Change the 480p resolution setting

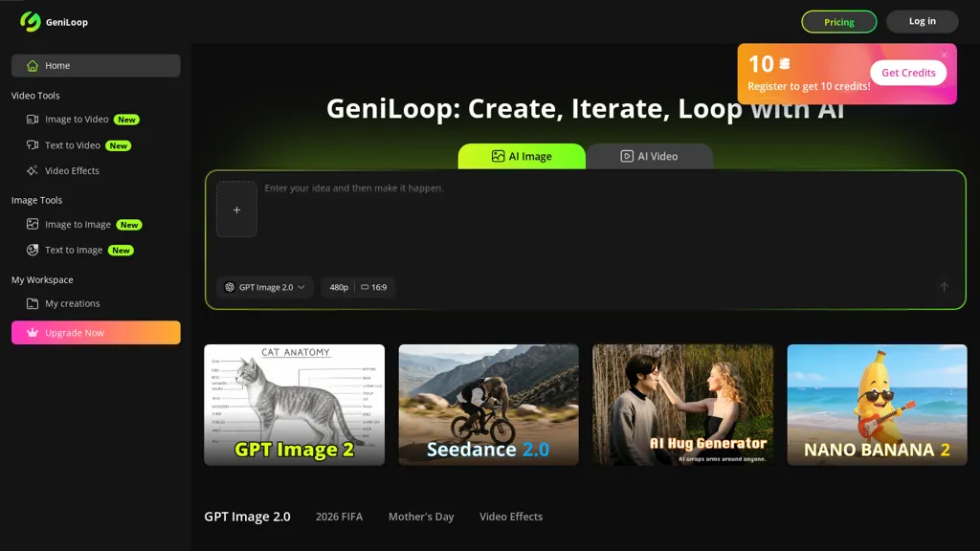(x=339, y=287)
